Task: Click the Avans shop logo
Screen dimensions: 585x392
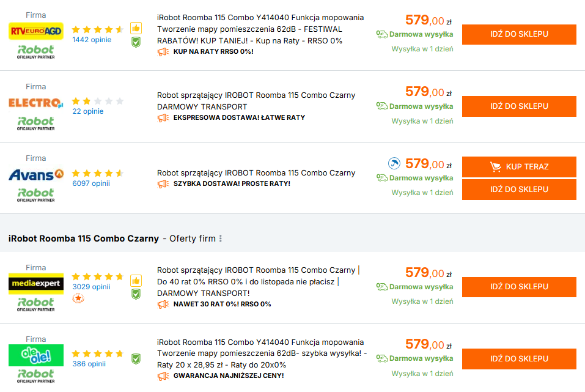Action: pyautogui.click(x=36, y=174)
